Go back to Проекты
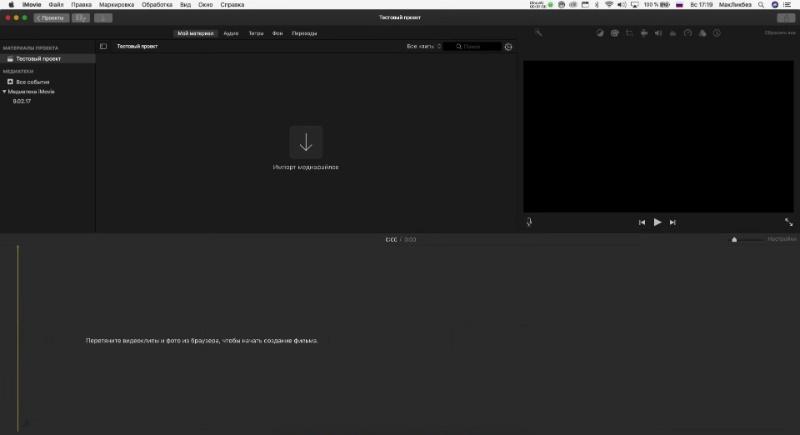 [x=52, y=18]
